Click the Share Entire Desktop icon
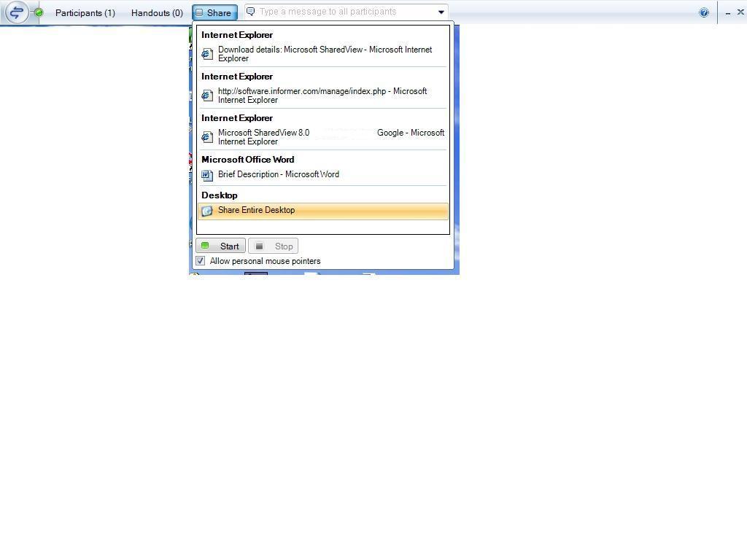 pyautogui.click(x=207, y=211)
